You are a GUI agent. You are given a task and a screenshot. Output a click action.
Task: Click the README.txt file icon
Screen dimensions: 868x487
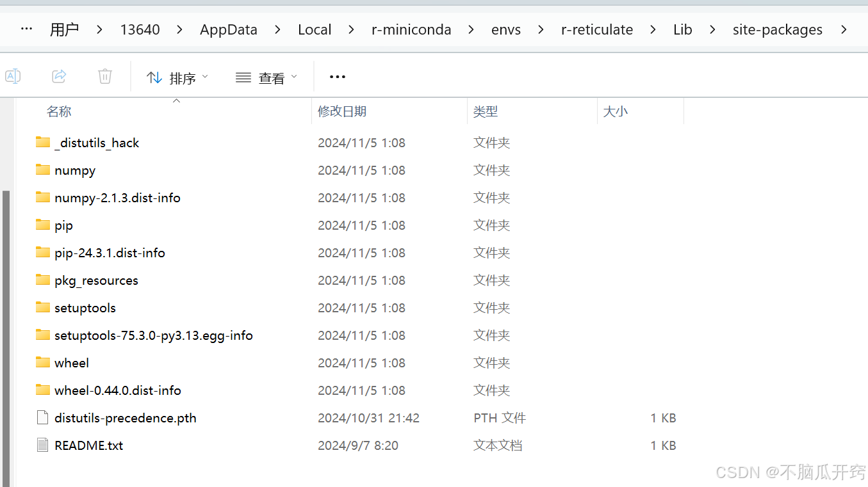point(43,445)
